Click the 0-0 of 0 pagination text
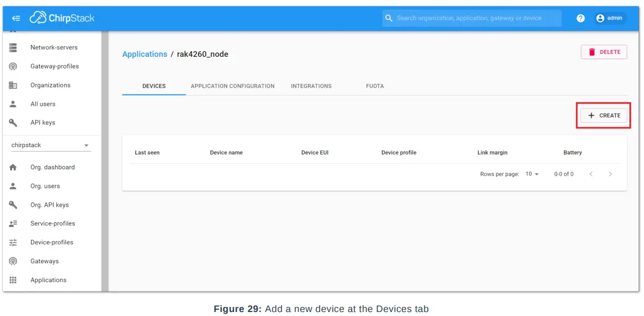 tap(564, 174)
